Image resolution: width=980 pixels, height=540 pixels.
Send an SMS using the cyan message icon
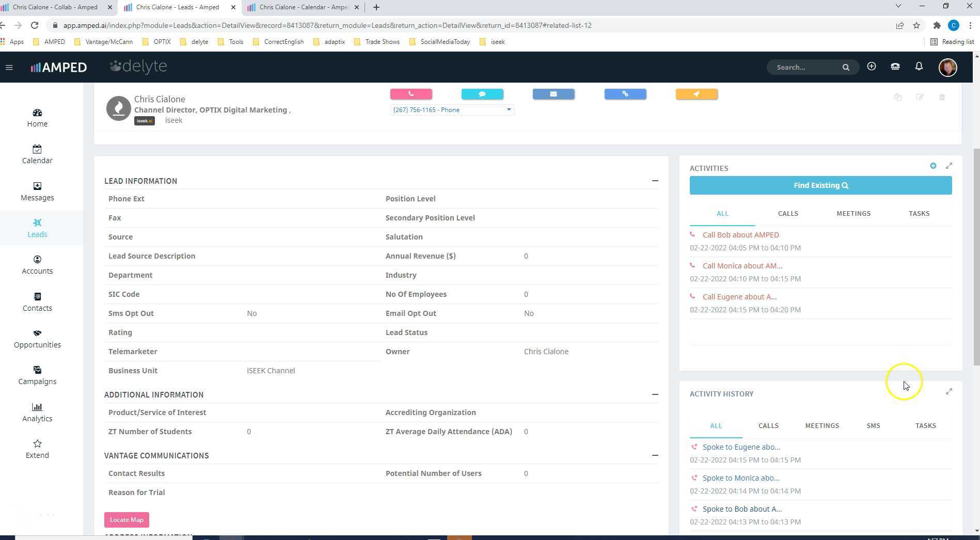pos(482,94)
